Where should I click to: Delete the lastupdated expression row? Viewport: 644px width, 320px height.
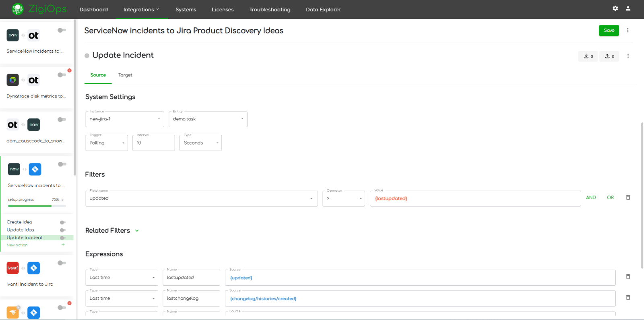pyautogui.click(x=628, y=277)
